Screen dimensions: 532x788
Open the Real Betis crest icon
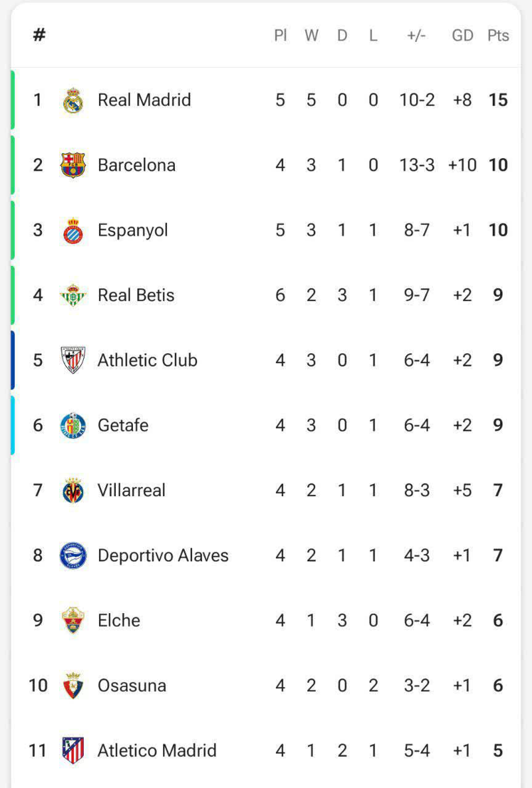(72, 295)
